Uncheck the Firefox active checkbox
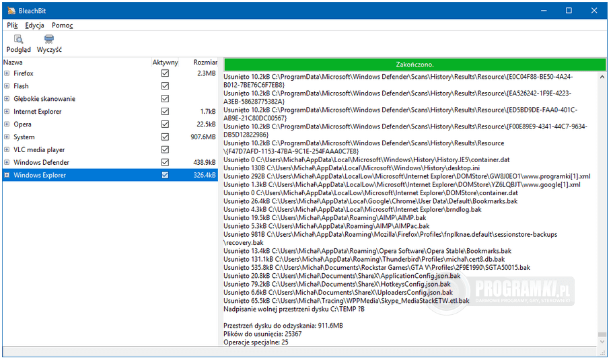The height and width of the screenshot is (364, 613). 165,73
